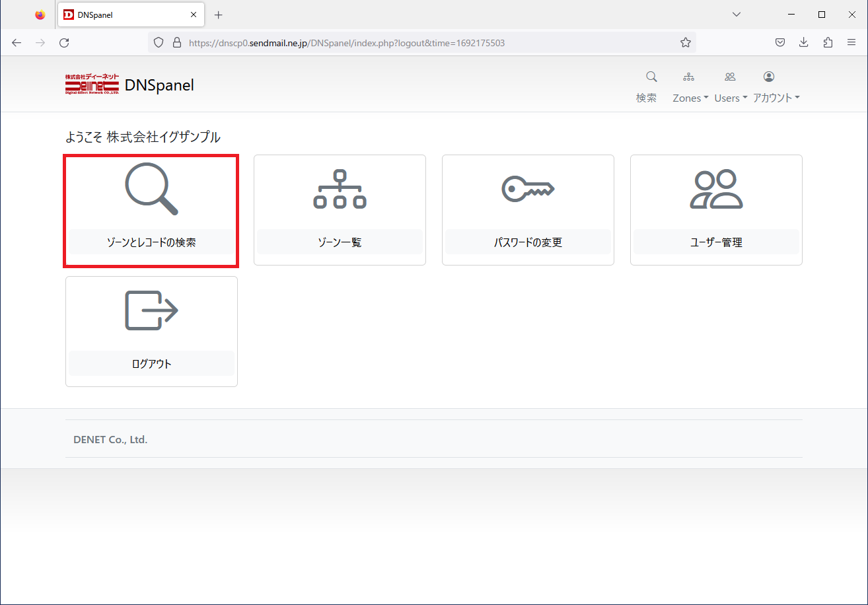Click the logout arrow icon on ログアウト card
This screenshot has width=868, height=605.
coord(152,310)
